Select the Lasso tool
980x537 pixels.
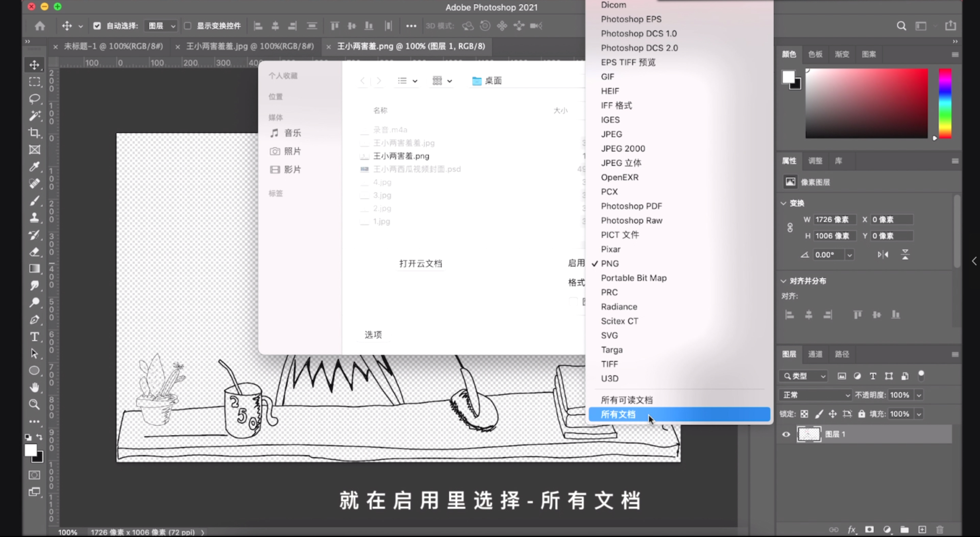click(x=35, y=99)
